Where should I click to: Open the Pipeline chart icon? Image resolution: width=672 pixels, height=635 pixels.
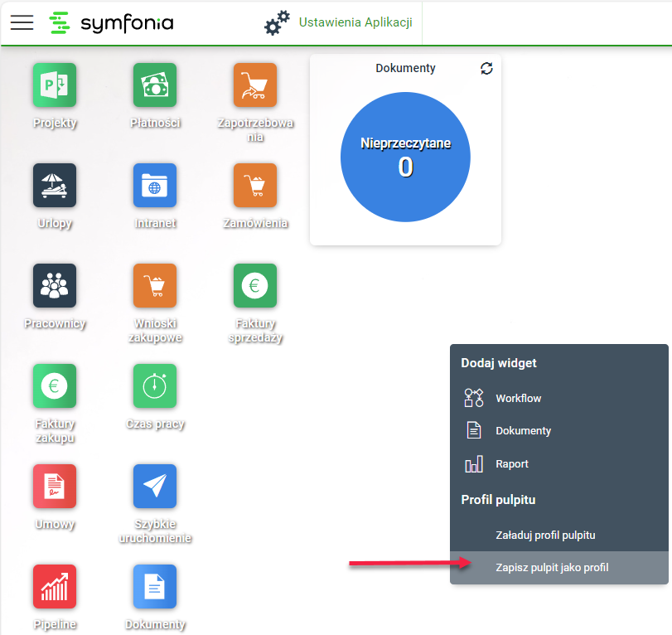coord(55,587)
